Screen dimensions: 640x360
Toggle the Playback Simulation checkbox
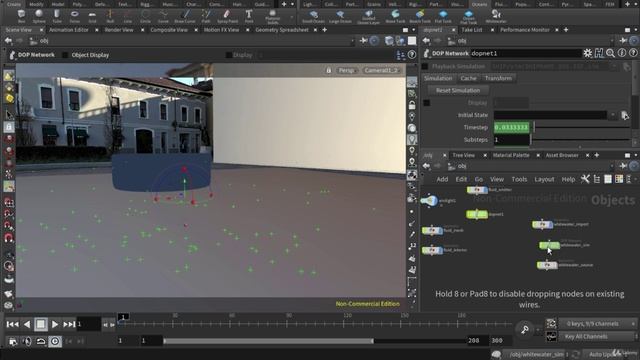point(425,66)
